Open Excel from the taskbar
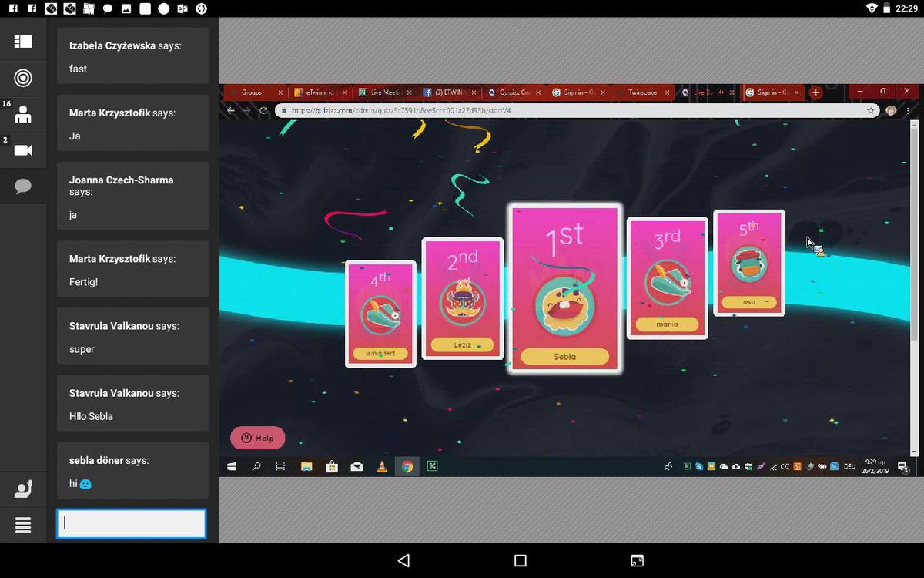Viewport: 924px width, 578px height. pyautogui.click(x=433, y=466)
